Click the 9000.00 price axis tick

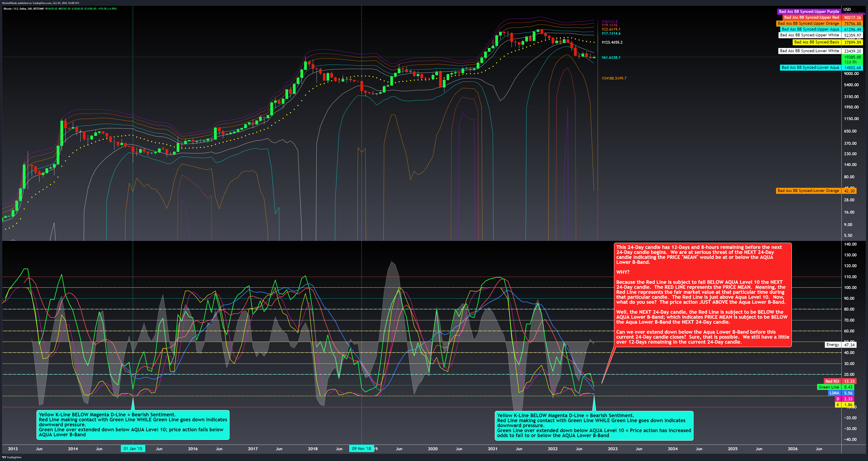pyautogui.click(x=851, y=74)
